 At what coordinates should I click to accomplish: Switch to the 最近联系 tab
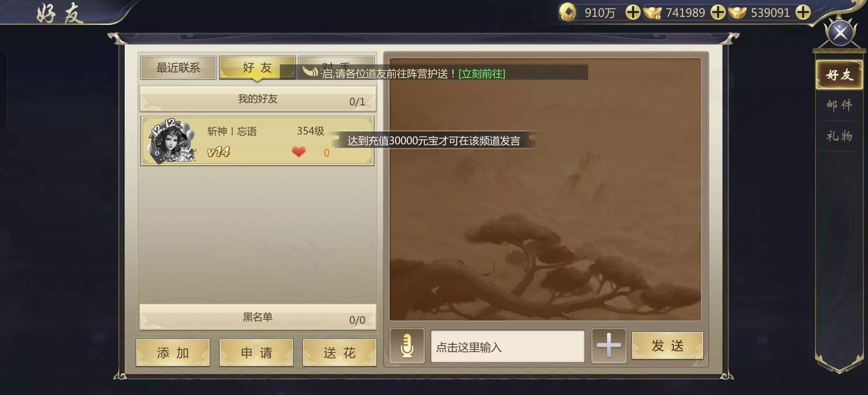pos(178,67)
